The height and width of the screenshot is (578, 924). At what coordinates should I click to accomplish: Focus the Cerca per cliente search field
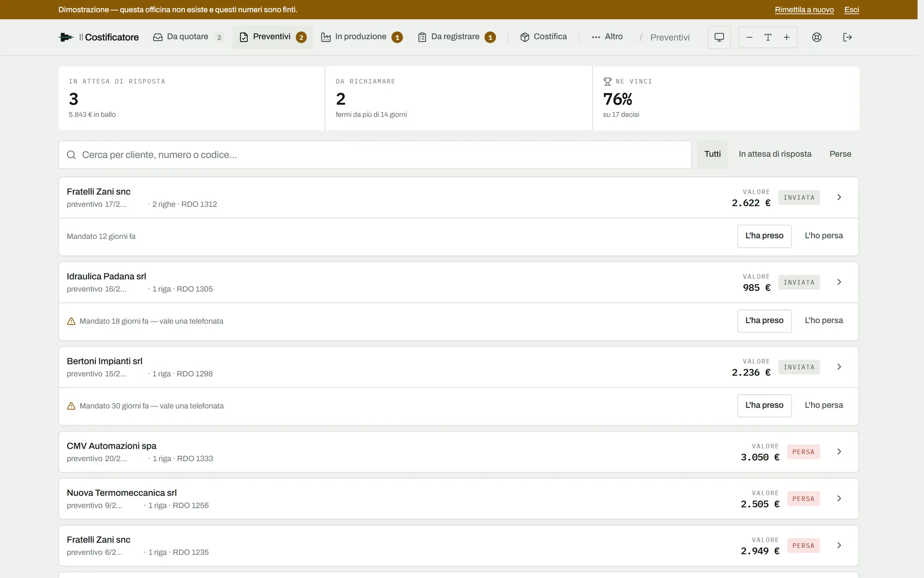pos(375,155)
